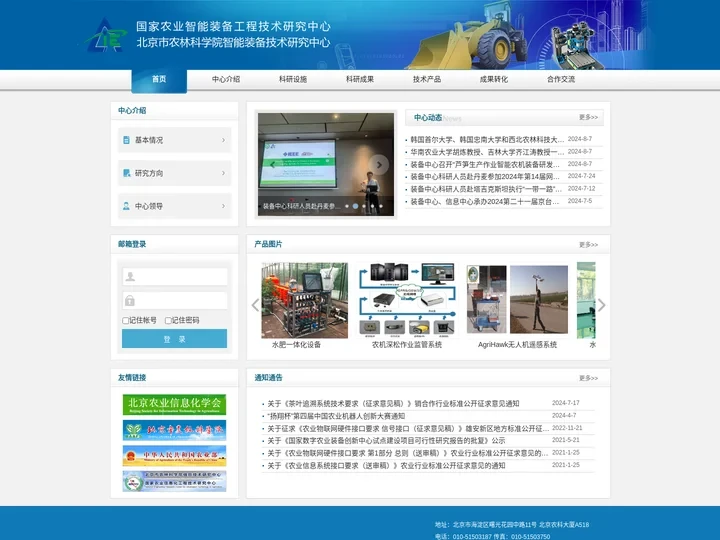Expand 基本情况 with its chevron
Screen dimensions: 720x540
pyautogui.click(x=224, y=140)
